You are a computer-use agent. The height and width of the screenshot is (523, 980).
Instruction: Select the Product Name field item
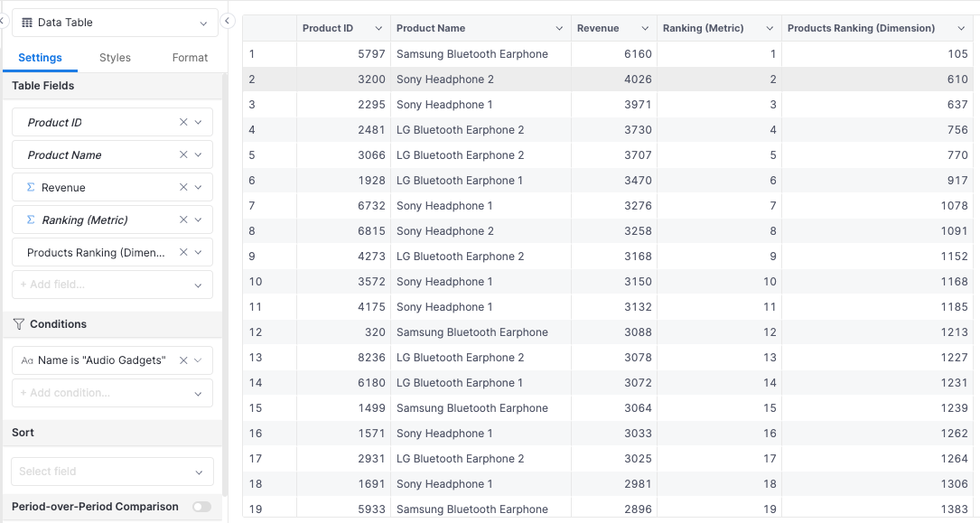point(113,155)
